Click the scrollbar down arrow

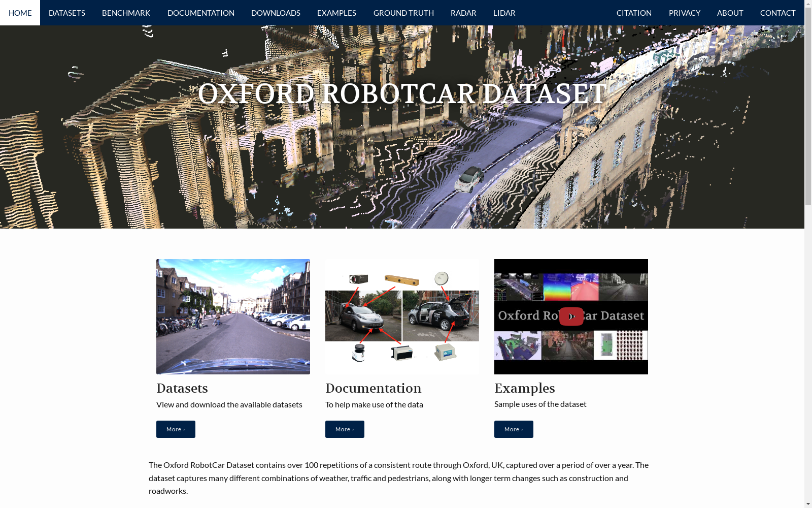pos(808,504)
